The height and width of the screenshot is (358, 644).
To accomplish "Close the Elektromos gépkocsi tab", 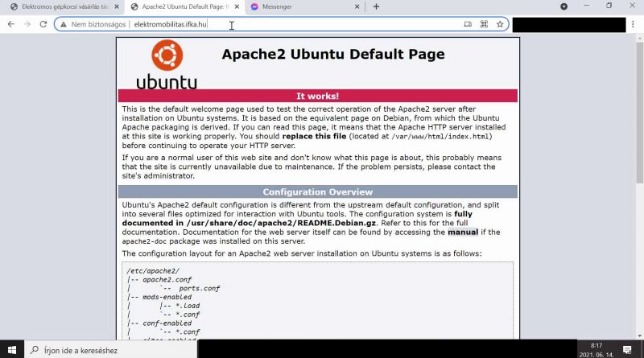I will pos(117,6).
